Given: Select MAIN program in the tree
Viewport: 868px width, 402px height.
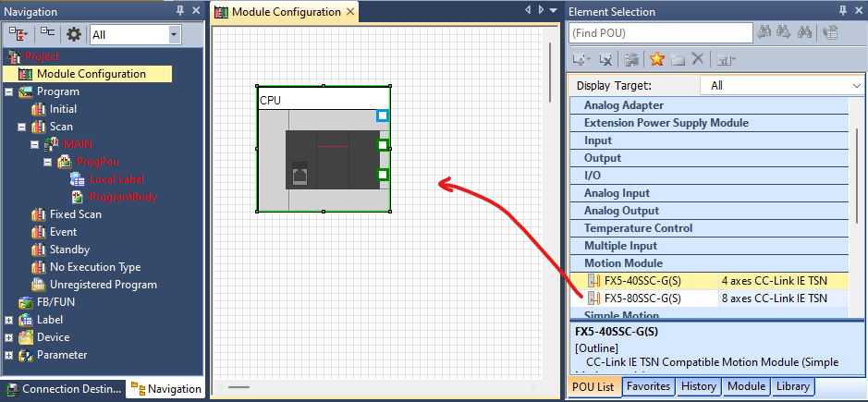Looking at the screenshot, I should 78,144.
